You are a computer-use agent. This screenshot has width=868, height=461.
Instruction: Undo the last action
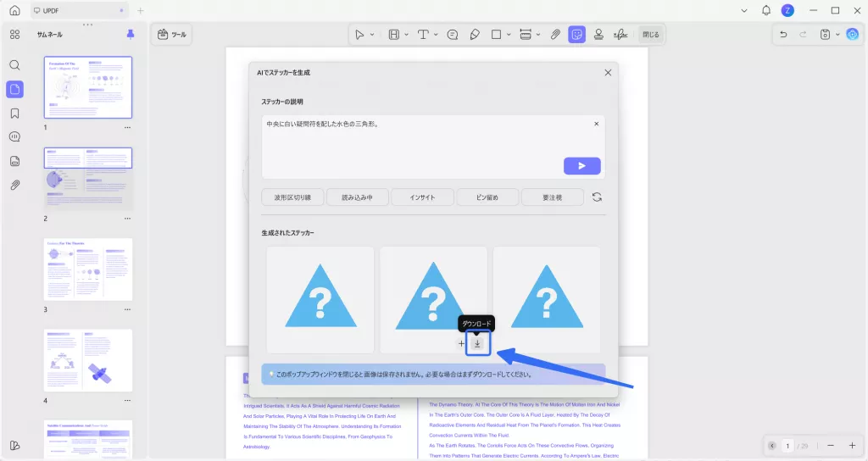coord(783,34)
